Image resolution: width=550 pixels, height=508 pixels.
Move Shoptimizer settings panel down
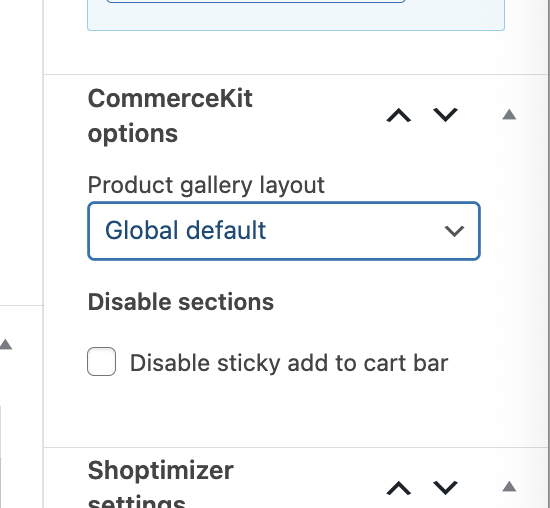tap(445, 488)
